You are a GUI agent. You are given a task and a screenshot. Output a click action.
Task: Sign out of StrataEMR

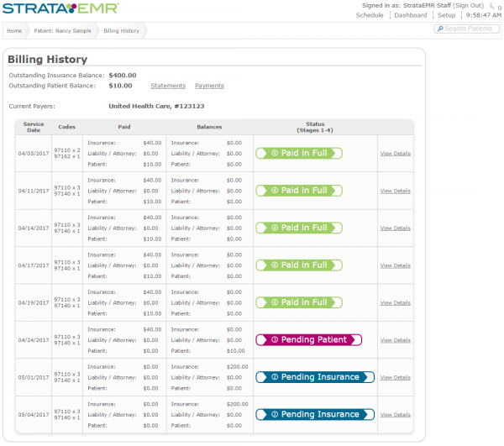point(468,5)
